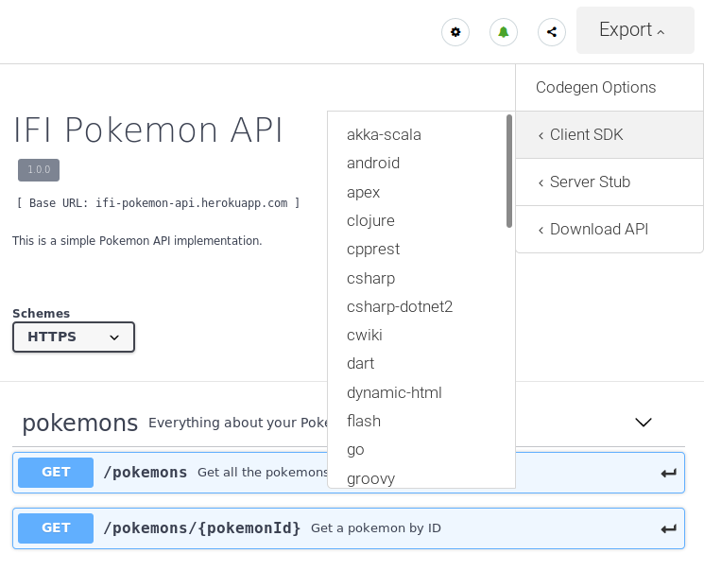
Task: Pick go from client SDK list
Action: point(355,449)
